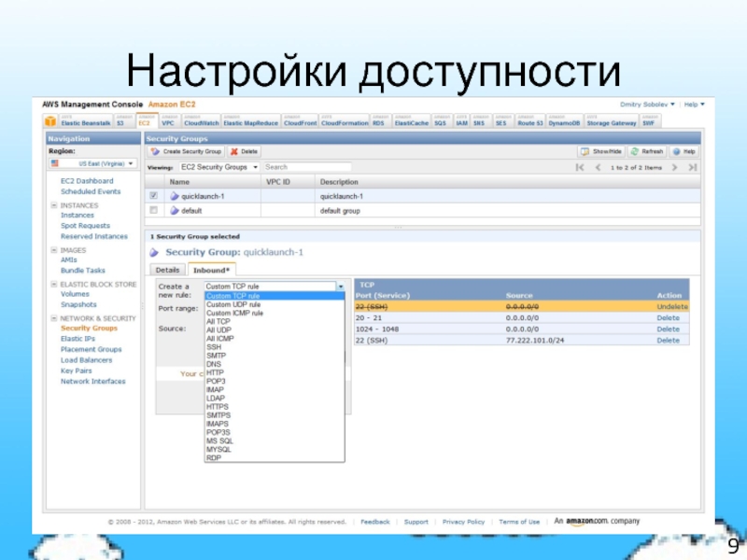Viewport: 747px width, 560px height.
Task: Open the US East (Virginia) region dropdown
Action: (x=92, y=163)
